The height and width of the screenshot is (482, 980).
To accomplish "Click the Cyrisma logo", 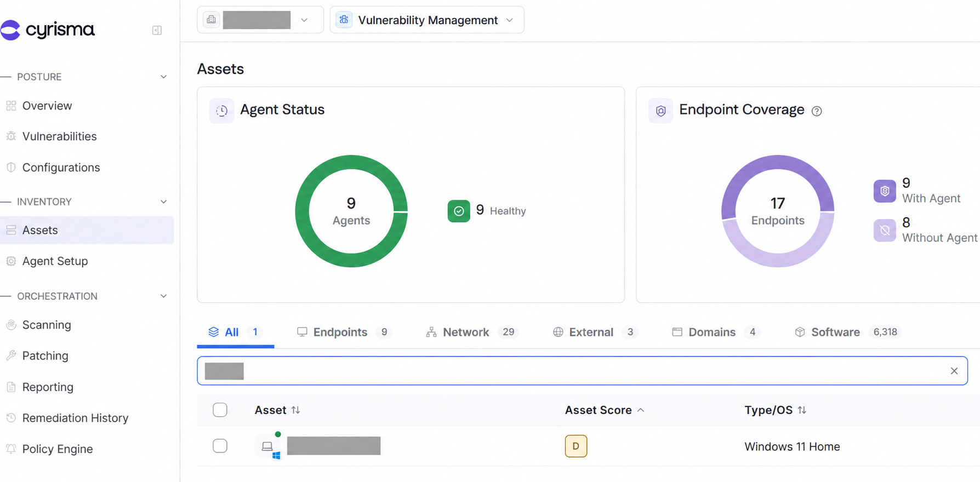I will click(x=48, y=30).
